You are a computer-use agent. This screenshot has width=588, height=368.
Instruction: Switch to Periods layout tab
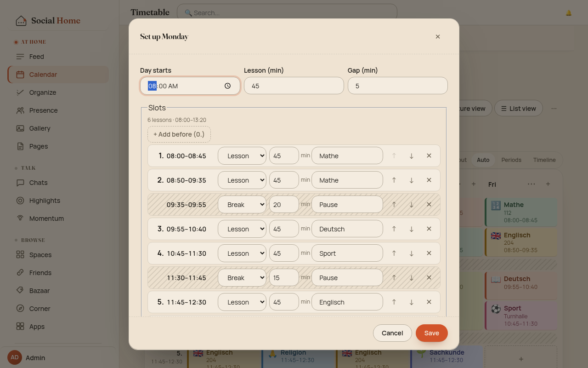coord(511,160)
